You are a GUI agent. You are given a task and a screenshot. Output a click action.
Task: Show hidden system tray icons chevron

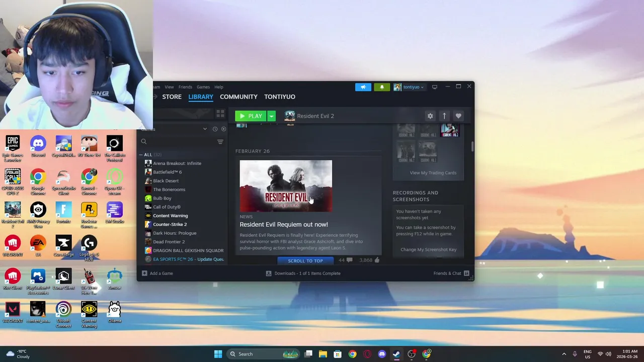[x=564, y=354]
